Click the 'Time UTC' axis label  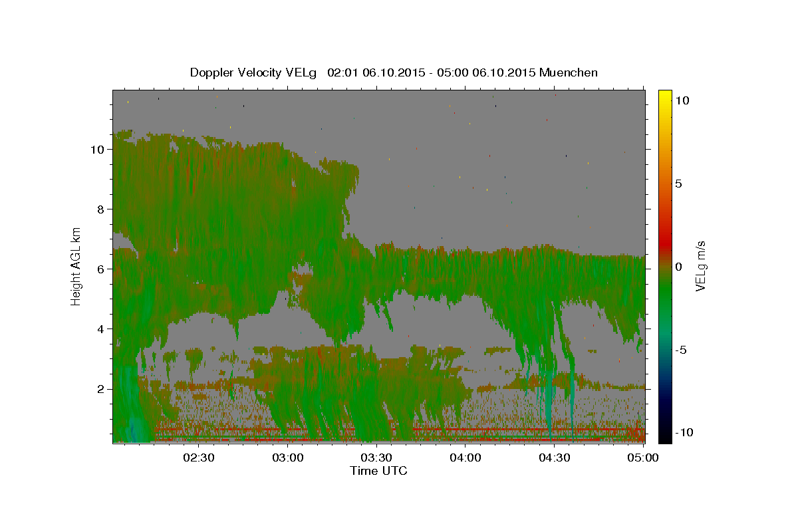click(x=378, y=471)
